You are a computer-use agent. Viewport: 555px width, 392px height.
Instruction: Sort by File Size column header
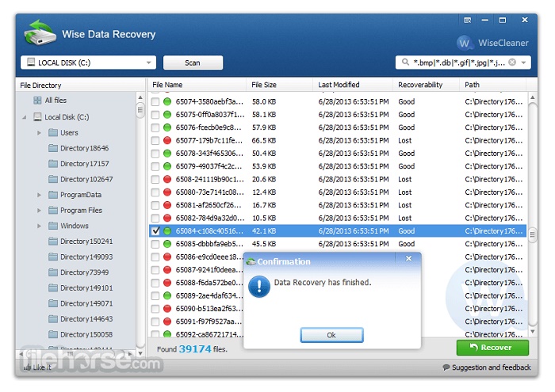click(280, 85)
